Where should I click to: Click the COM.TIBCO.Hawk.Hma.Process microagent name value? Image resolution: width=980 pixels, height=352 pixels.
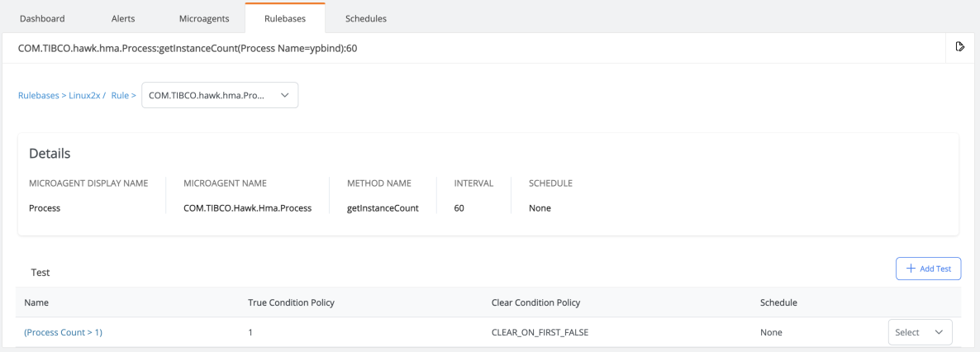pos(247,208)
